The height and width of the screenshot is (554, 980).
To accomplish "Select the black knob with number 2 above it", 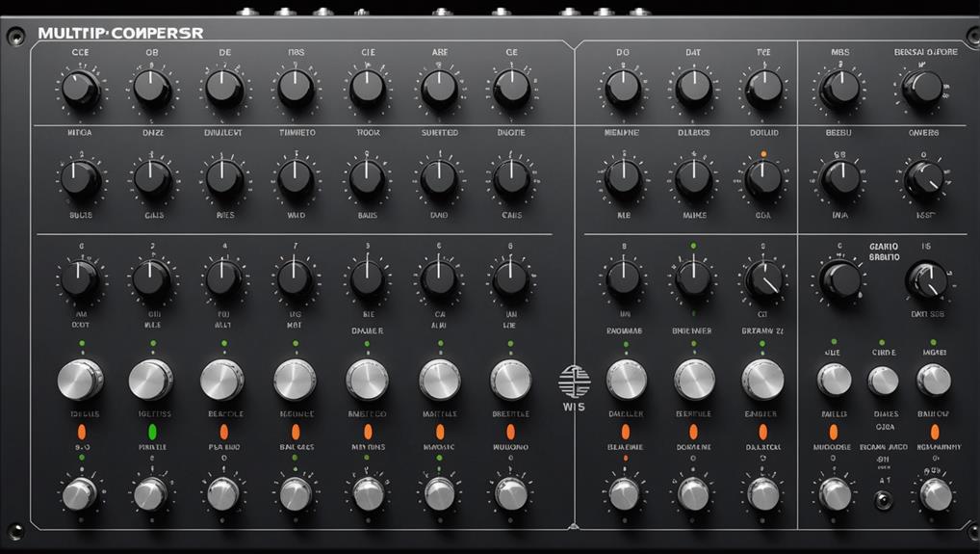I will click(151, 278).
